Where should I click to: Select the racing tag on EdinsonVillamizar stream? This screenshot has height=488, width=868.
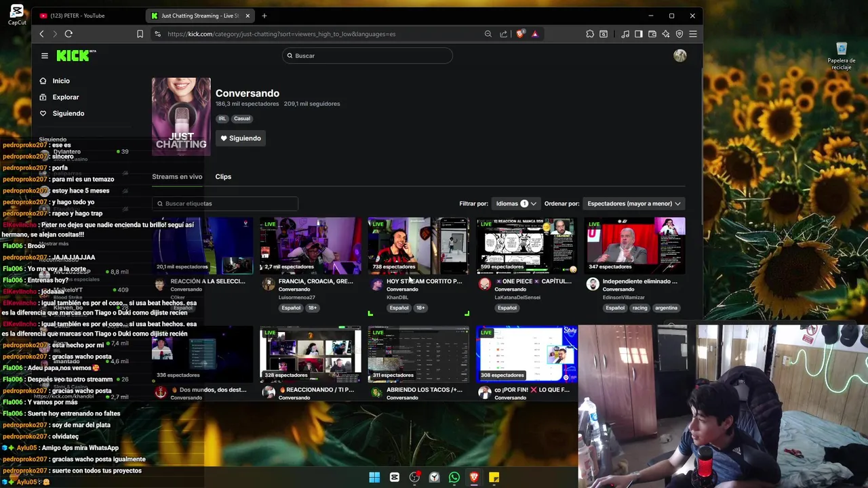click(639, 308)
